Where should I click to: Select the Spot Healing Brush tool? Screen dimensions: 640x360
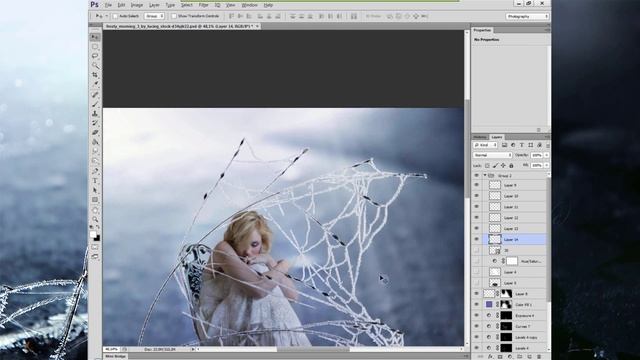click(95, 95)
